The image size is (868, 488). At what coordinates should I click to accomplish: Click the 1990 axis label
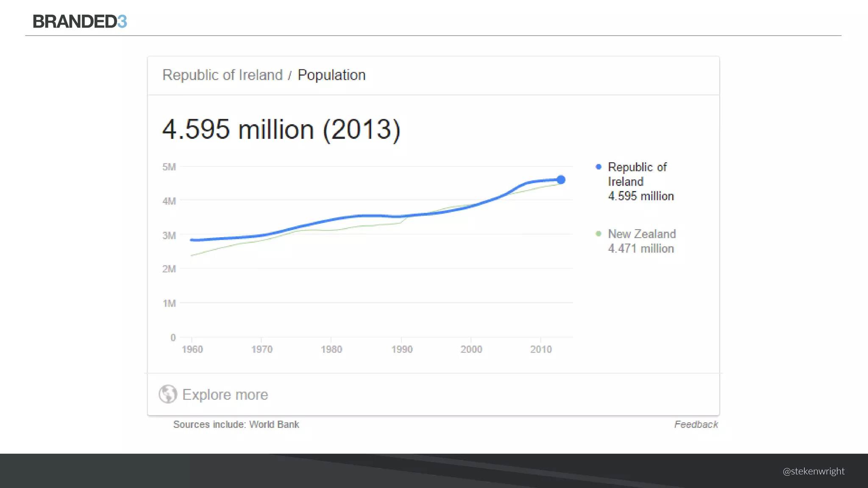click(401, 349)
